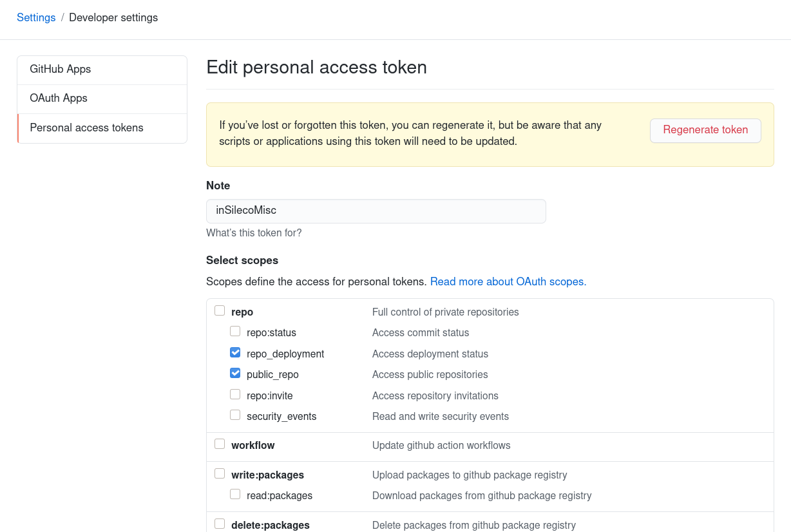Uncheck the repo_deployment scope
The height and width of the screenshot is (532, 791).
tap(235, 352)
